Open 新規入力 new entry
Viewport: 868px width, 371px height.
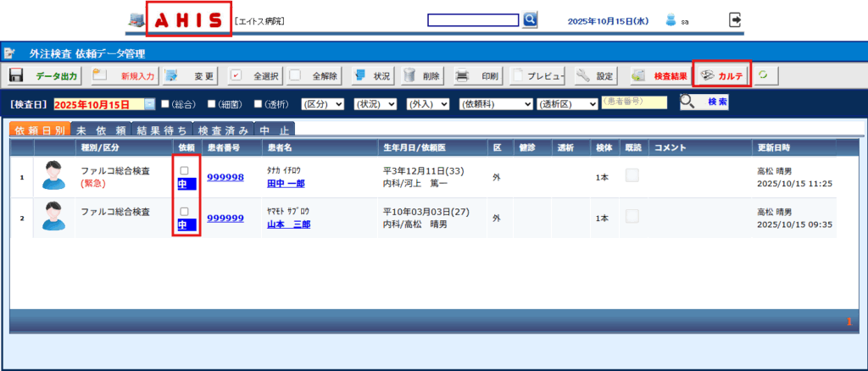coord(124,76)
